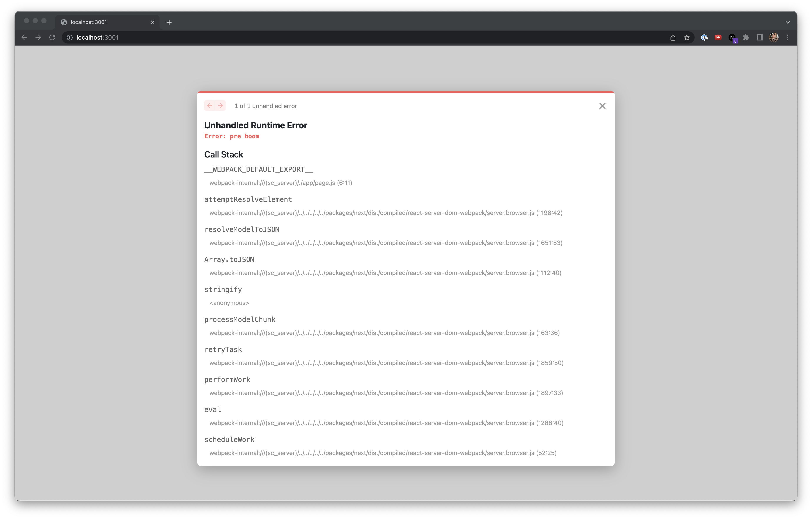812x519 pixels.
Task: Reload the localhost:3001 page
Action: pos(52,37)
